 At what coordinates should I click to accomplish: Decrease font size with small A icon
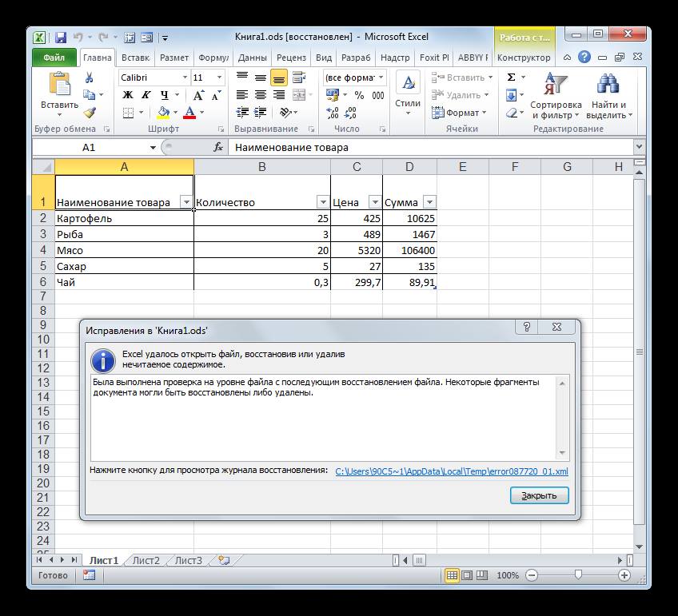coord(216,95)
